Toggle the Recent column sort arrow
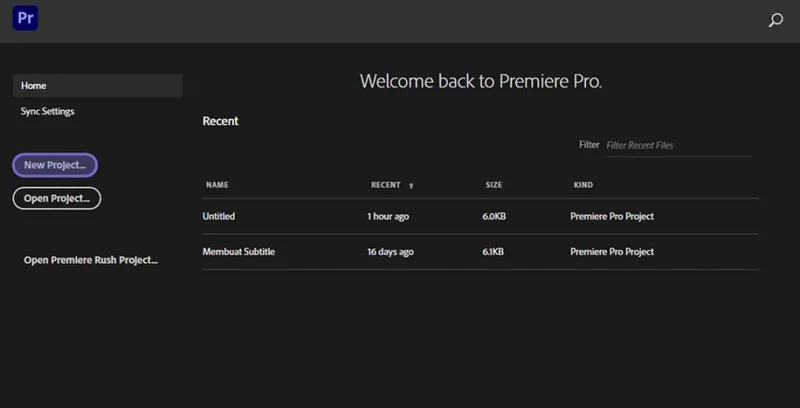This screenshot has width=800, height=408. [411, 186]
